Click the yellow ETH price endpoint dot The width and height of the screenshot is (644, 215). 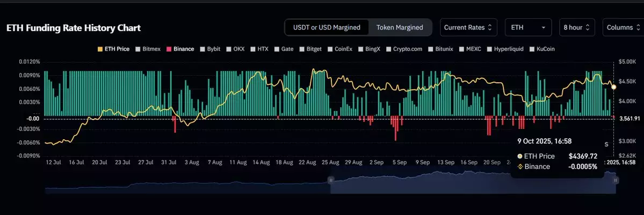614,87
